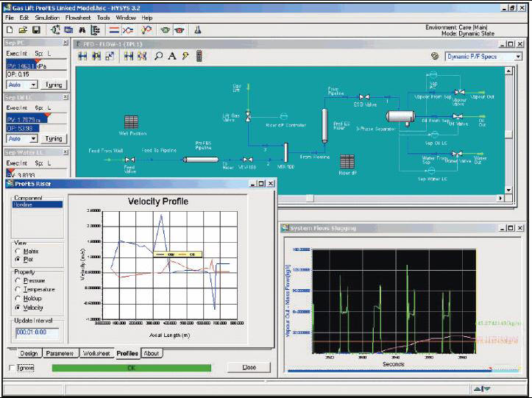532x398 pixels.
Task: Open the Flowsheet menu
Action: [x=78, y=18]
